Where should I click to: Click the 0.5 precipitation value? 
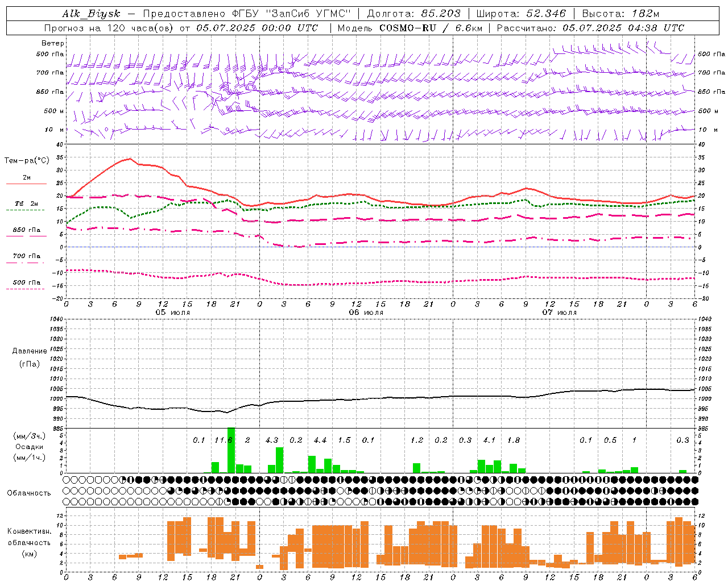click(610, 440)
